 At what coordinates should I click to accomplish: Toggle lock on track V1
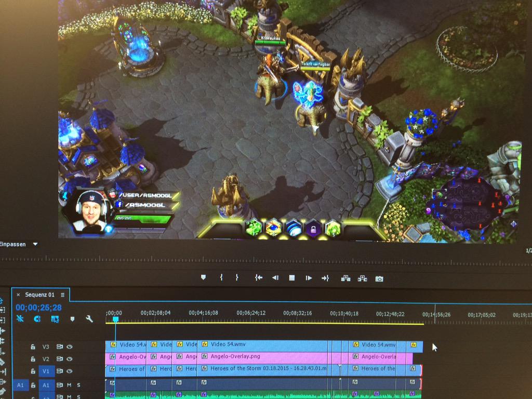pos(33,371)
